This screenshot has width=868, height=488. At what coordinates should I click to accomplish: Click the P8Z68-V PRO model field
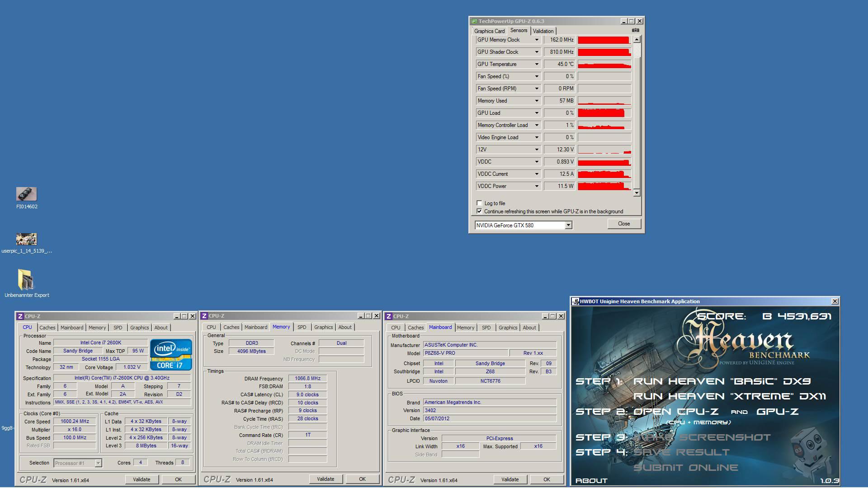pos(465,353)
